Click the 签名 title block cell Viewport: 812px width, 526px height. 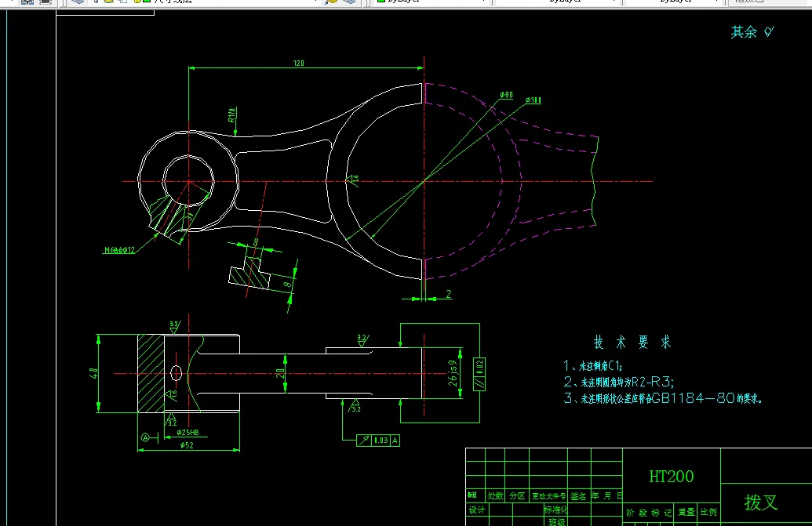580,495
